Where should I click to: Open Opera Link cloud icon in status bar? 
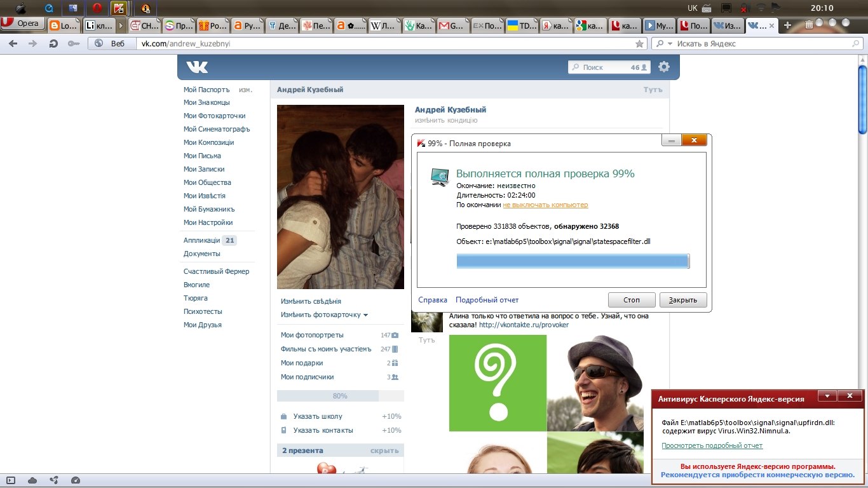coord(32,480)
